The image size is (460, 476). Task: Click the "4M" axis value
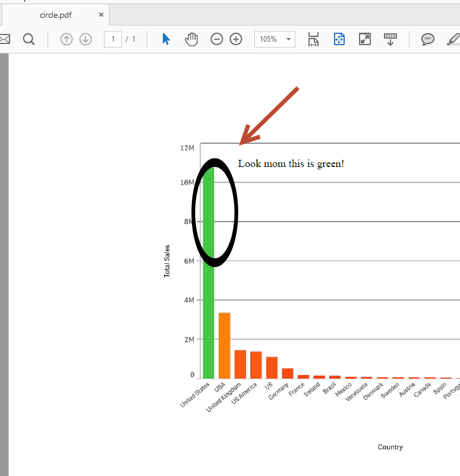click(189, 300)
